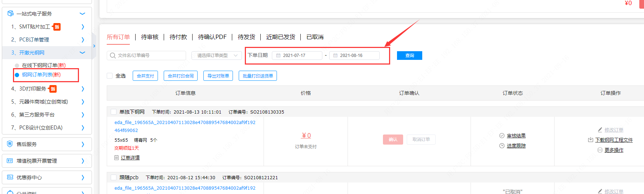Click the 优惠券中心 coupon icon in sidebar

pos(10,177)
